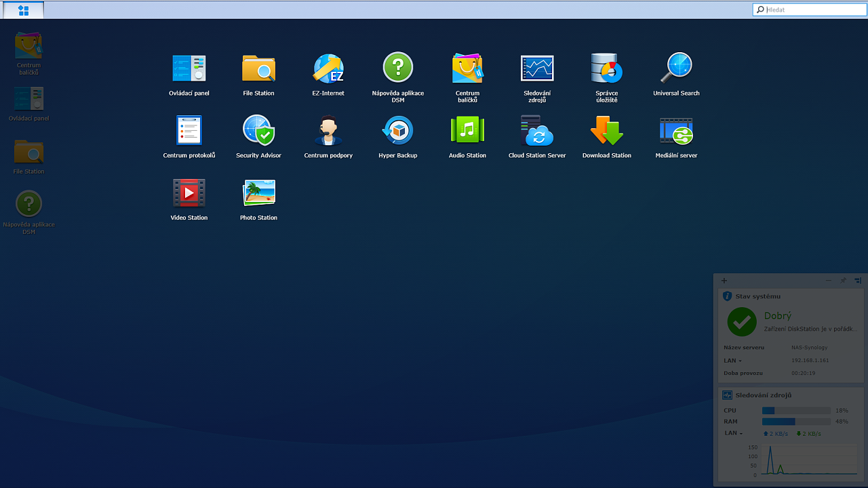Open the EZ-Internet wizard
The height and width of the screenshot is (488, 868).
[x=328, y=68]
